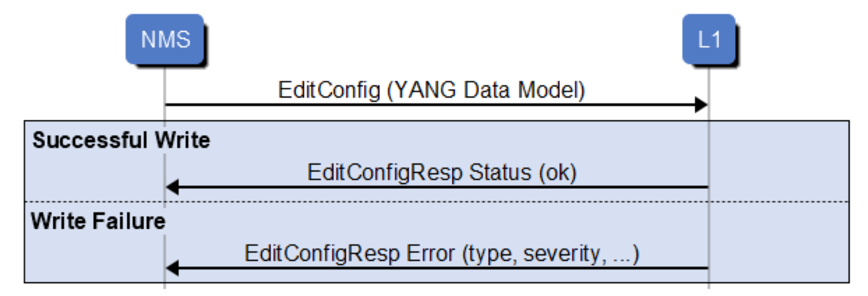Select the EditConfig arrow line
The width and height of the screenshot is (868, 296).
click(x=422, y=105)
